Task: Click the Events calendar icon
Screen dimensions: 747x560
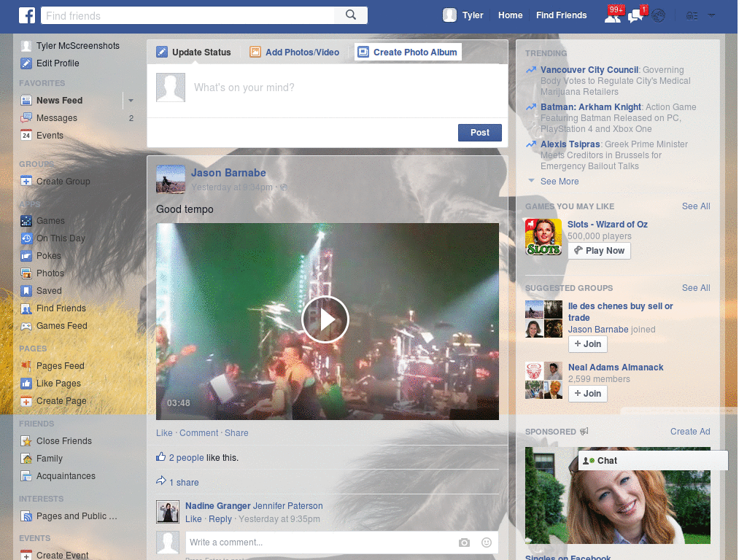Action: tap(26, 135)
